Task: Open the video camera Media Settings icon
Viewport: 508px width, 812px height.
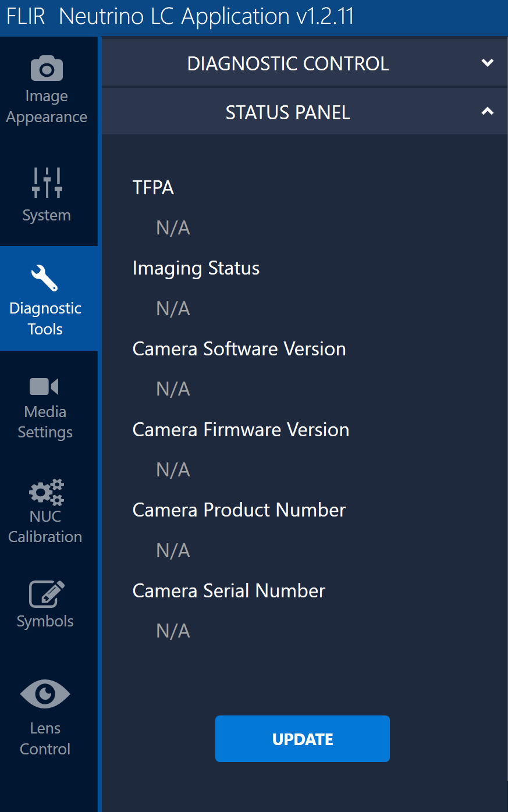Action: click(44, 386)
